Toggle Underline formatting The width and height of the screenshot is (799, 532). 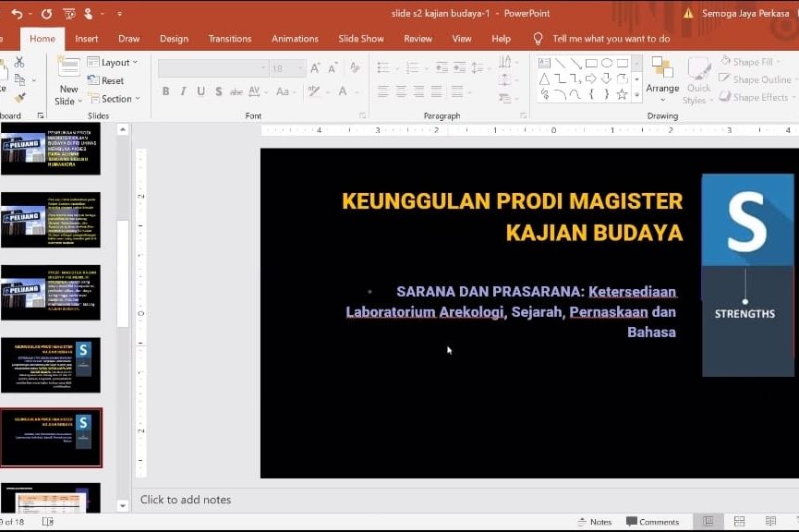(x=200, y=91)
